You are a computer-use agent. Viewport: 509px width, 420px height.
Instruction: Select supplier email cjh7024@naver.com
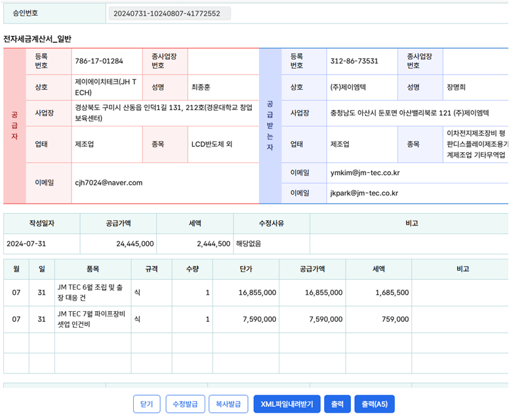point(109,182)
